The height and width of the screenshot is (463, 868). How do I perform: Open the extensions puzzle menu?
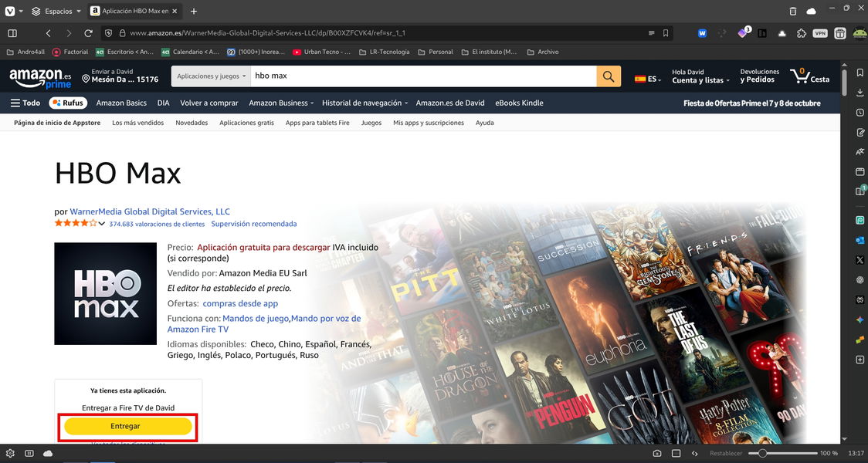point(801,33)
